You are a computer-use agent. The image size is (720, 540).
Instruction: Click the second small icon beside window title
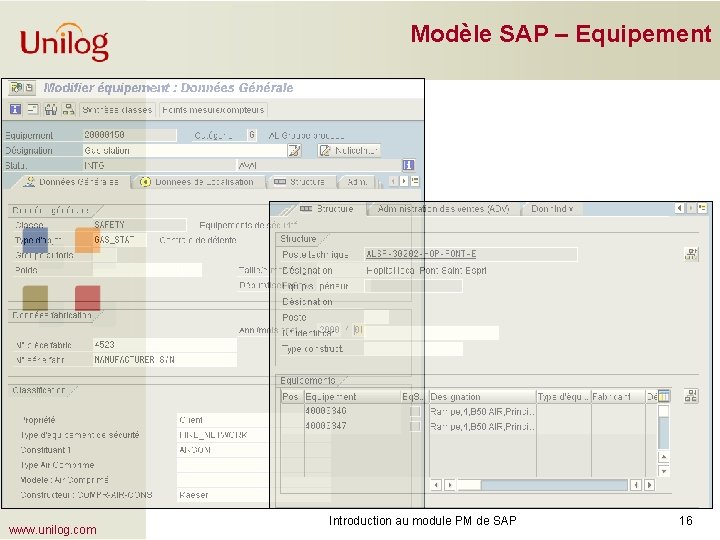coord(29,87)
